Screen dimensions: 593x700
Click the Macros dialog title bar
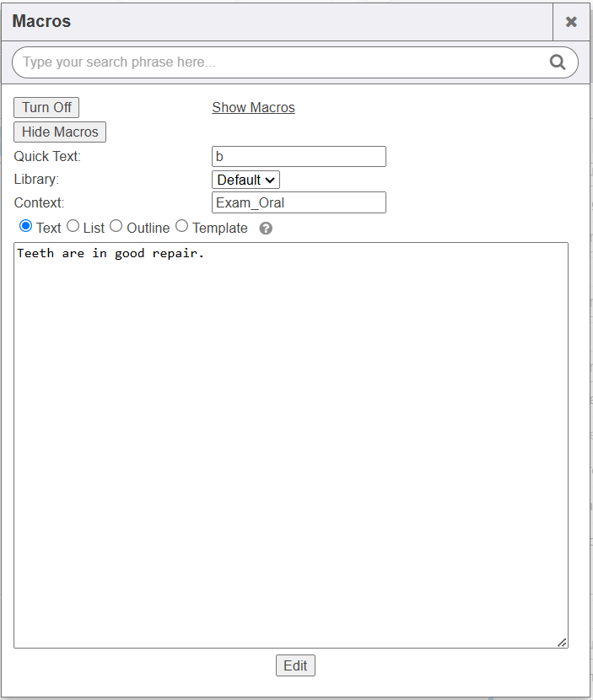(x=253, y=22)
